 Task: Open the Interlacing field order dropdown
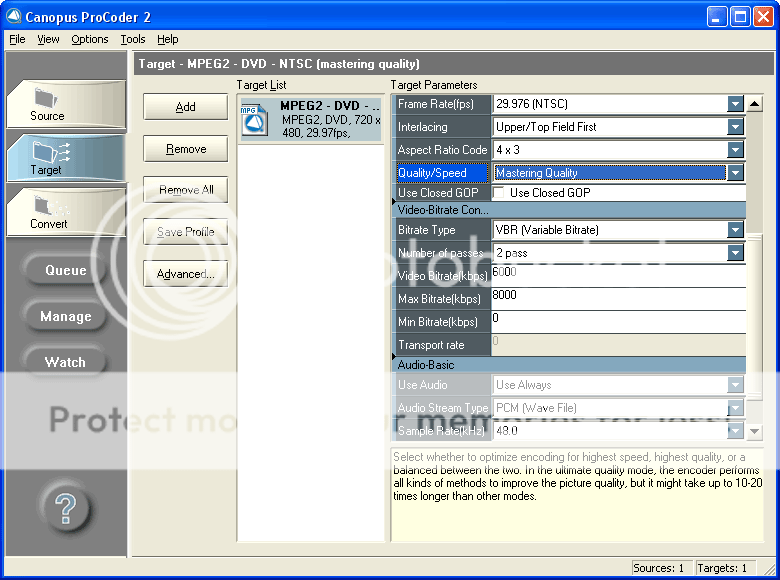pos(735,127)
